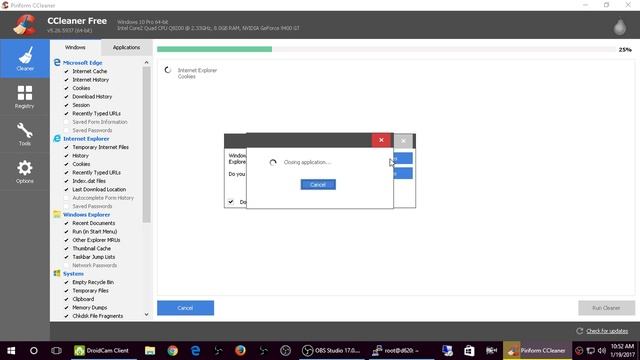Close the Closing application dialog with red X
The height and width of the screenshot is (360, 640).
pos(381,140)
